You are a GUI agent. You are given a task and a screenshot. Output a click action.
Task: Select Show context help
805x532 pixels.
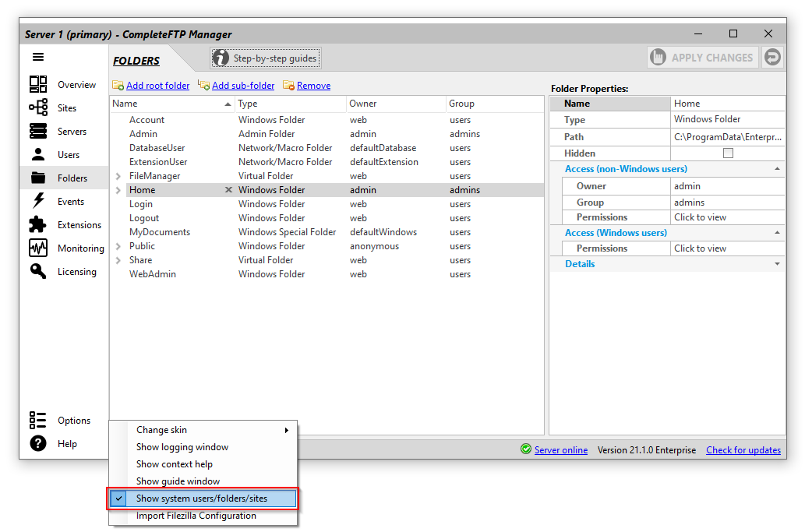point(203,464)
